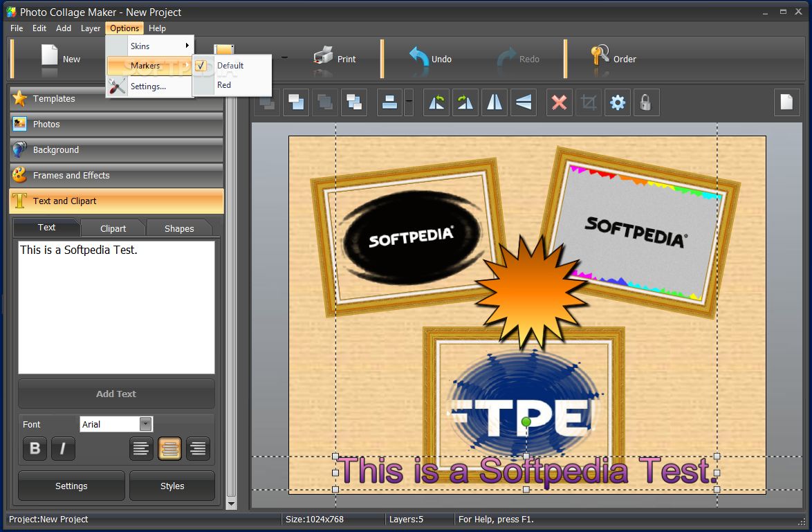Open the Arial font dropdown
812x532 pixels.
pos(145,424)
